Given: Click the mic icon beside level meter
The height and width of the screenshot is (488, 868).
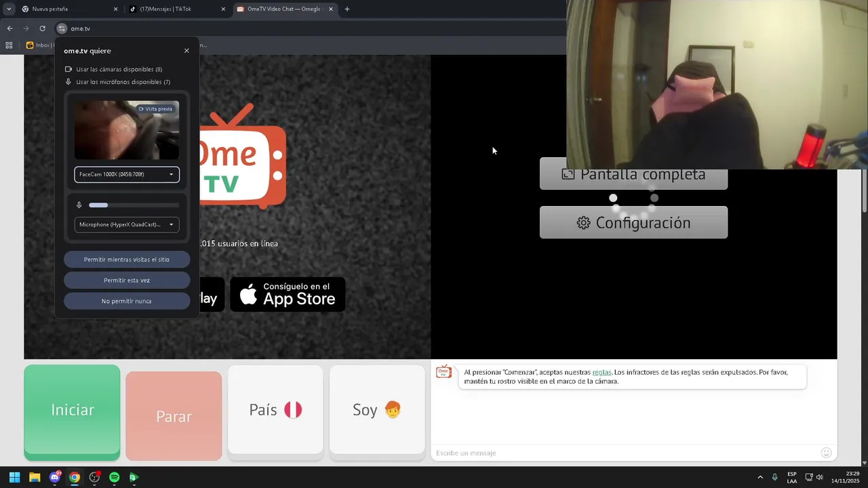Looking at the screenshot, I should 79,205.
